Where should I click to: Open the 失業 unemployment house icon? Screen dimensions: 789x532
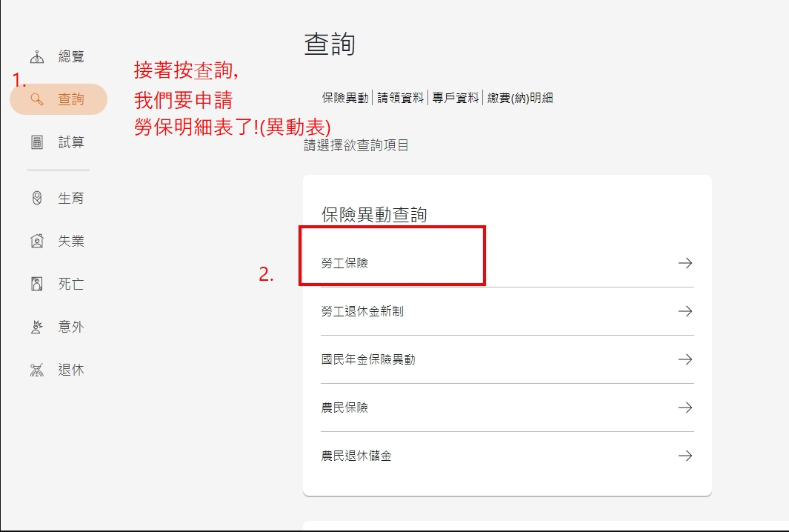pos(37,241)
